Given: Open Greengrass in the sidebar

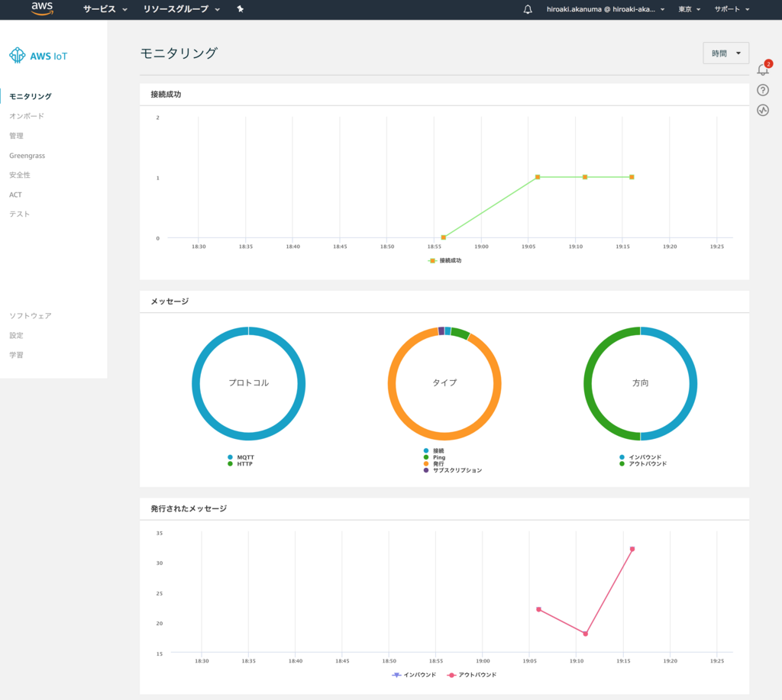Looking at the screenshot, I should (x=27, y=156).
